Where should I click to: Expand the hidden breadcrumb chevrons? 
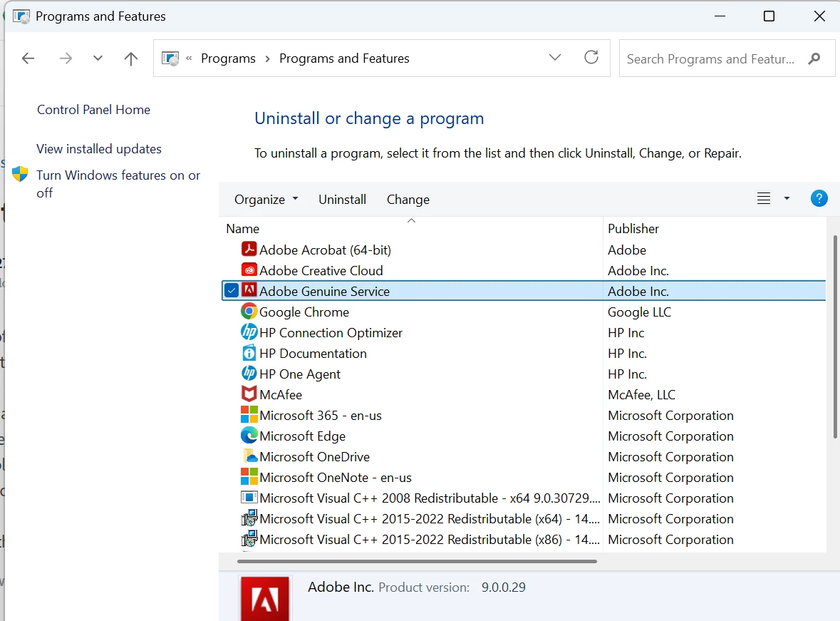189,58
